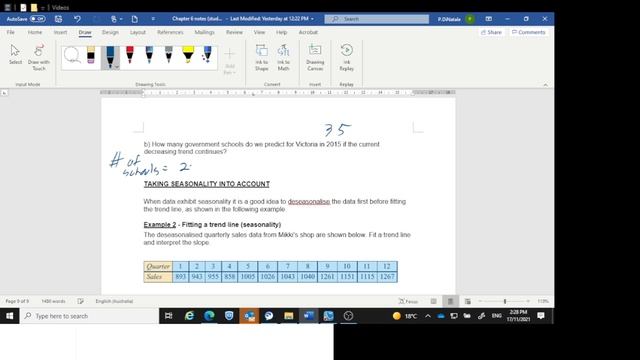Open the Windows Start menu
The height and width of the screenshot is (360, 640).
9,316
